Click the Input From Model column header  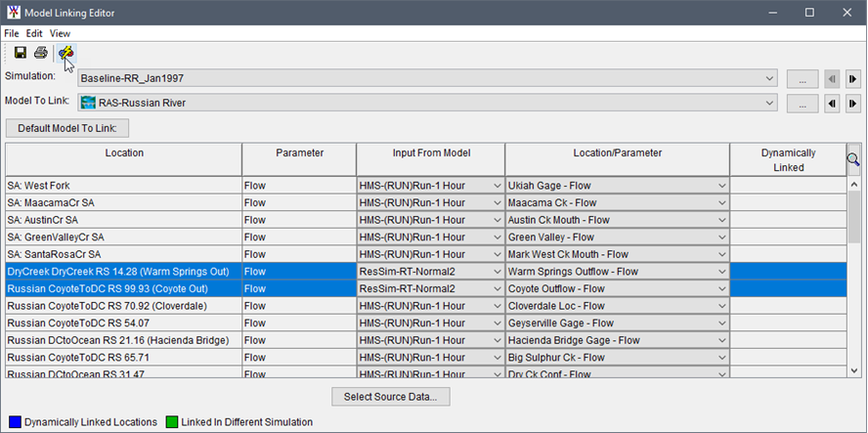(x=431, y=159)
